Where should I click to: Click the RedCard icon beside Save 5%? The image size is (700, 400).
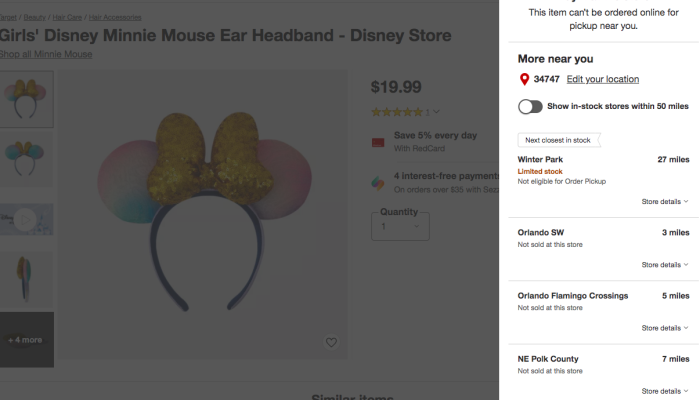[x=378, y=142]
